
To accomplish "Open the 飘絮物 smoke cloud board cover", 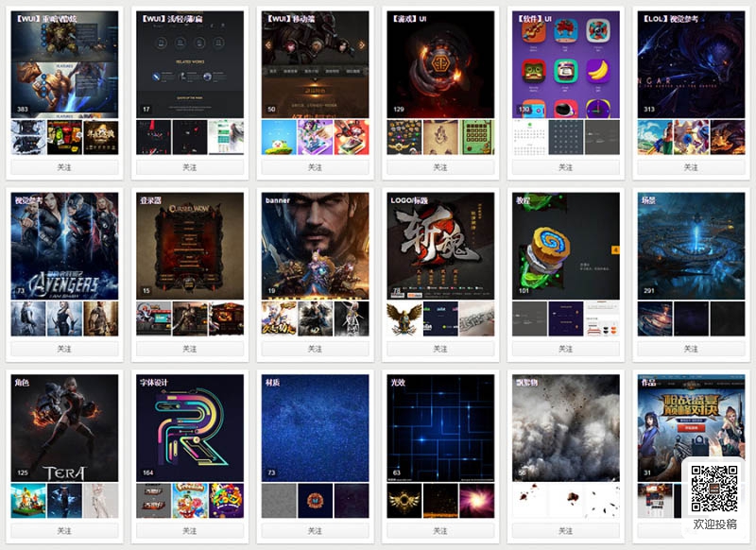I will [565, 428].
